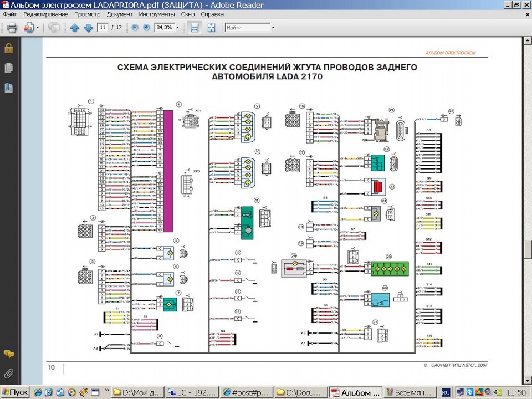The image size is (532, 399).
Task: Click the scrollbar down arrow
Action: [x=528, y=380]
